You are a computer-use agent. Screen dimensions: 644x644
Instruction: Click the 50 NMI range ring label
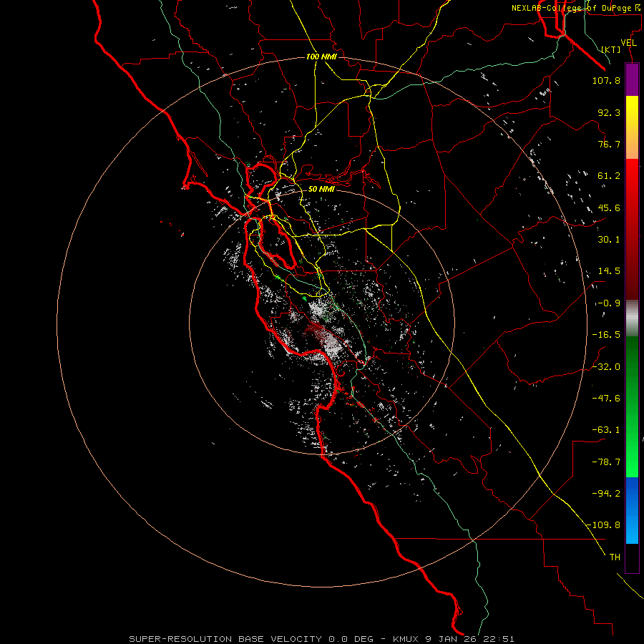coord(321,189)
